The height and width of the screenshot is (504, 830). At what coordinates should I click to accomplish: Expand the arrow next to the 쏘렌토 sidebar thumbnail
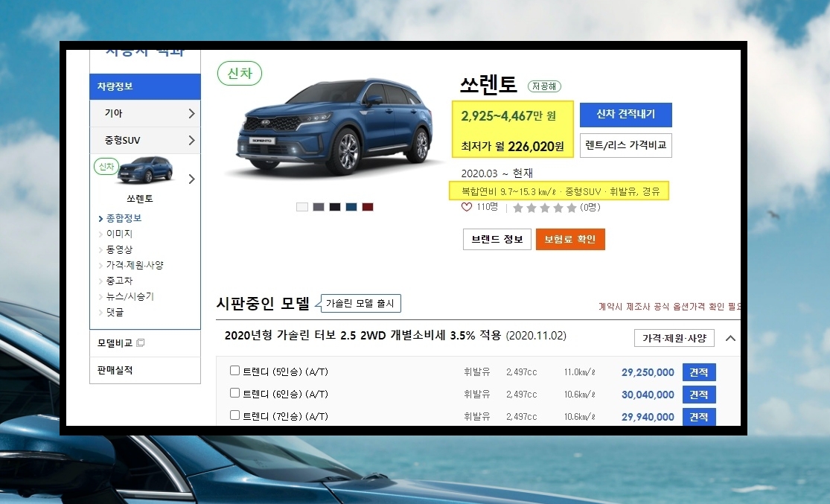191,179
